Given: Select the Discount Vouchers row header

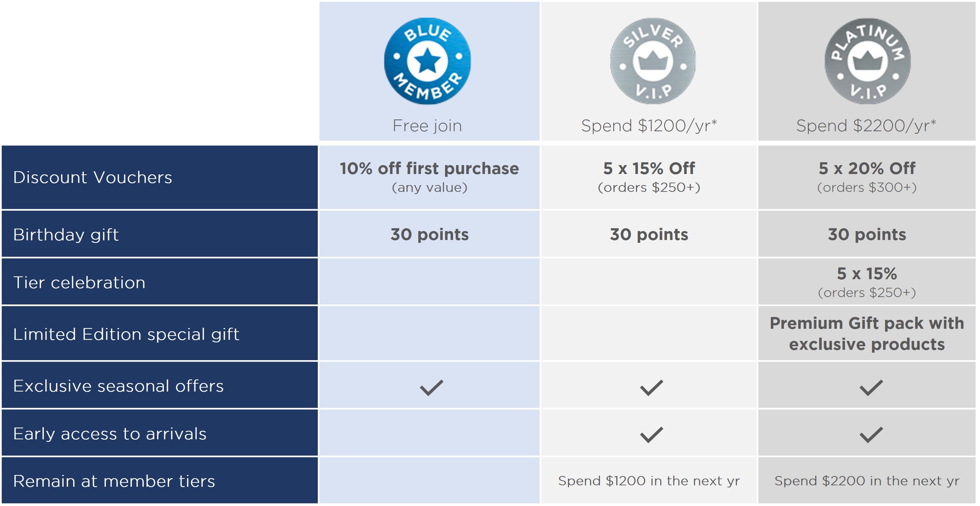Looking at the screenshot, I should tap(92, 177).
